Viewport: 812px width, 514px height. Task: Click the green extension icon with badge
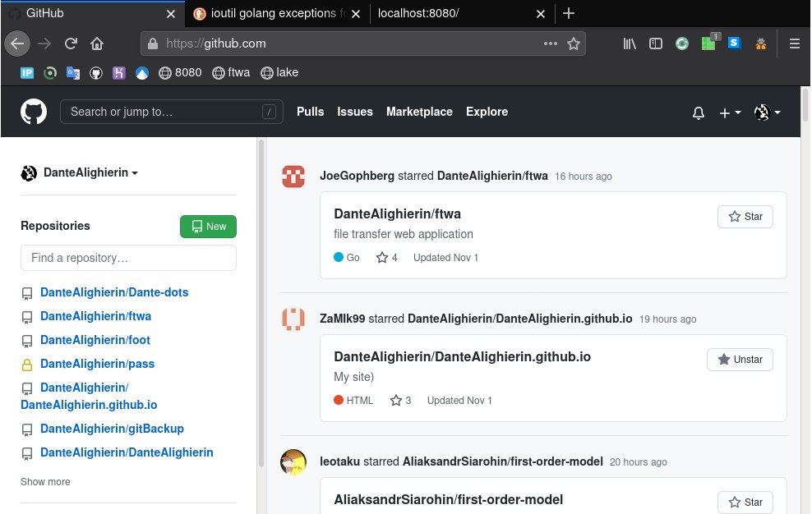(708, 43)
